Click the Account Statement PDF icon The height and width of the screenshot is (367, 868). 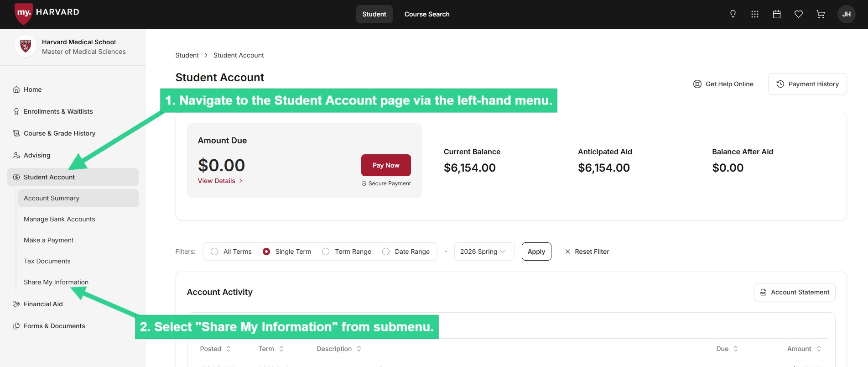click(x=763, y=292)
